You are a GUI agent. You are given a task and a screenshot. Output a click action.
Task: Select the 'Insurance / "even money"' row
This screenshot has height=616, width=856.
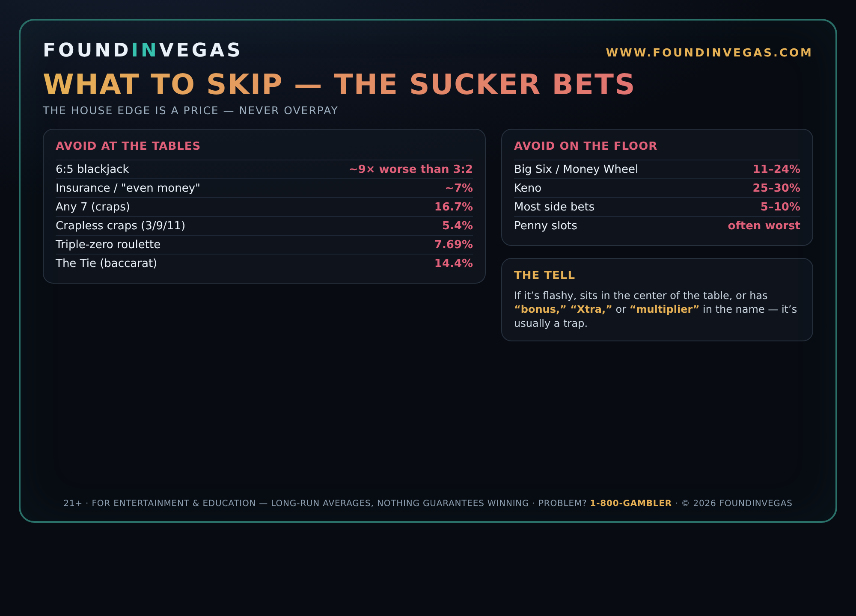coord(264,188)
